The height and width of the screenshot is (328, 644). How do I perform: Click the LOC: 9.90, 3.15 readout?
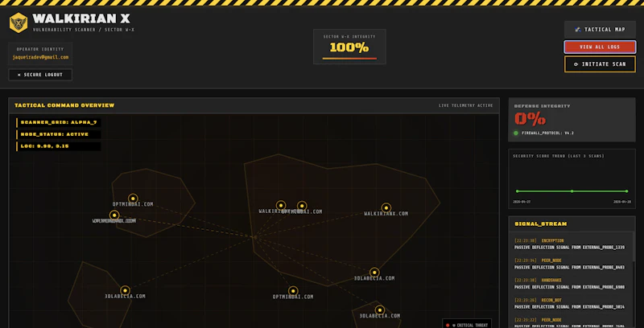coord(59,146)
